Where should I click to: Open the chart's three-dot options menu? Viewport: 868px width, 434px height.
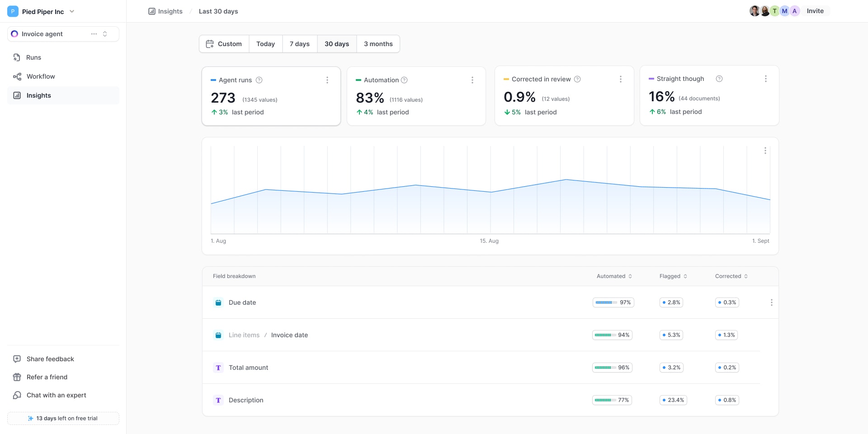765,151
